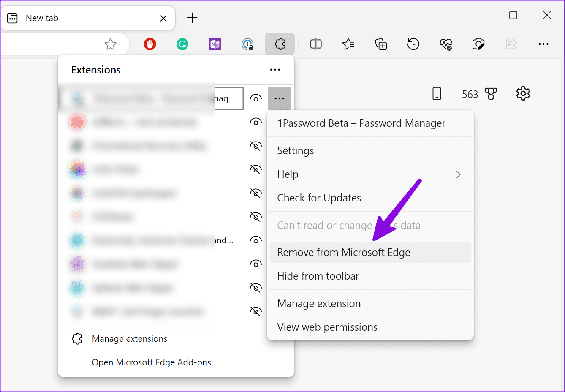Toggle the eye on the row ending in "and..."
This screenshot has width=565, height=392.
tap(255, 240)
